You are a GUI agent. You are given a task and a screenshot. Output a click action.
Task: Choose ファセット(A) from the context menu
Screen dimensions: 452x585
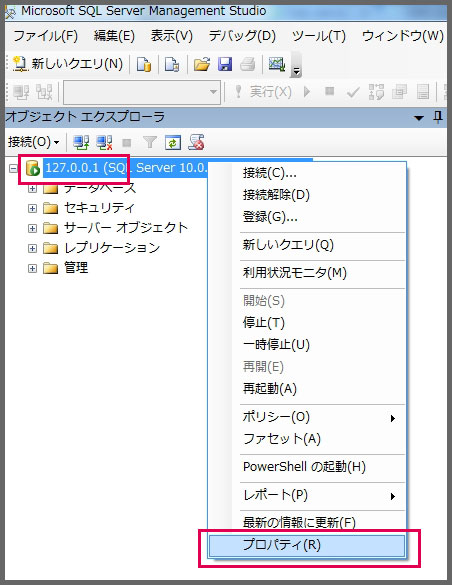(x=307, y=439)
